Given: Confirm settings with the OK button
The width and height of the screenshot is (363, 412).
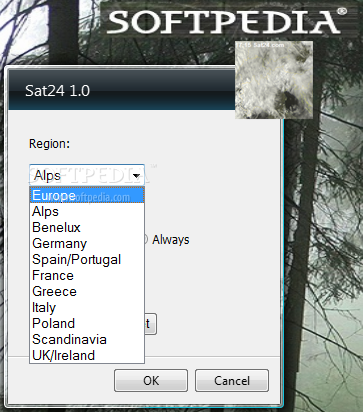Looking at the screenshot, I should (151, 380).
